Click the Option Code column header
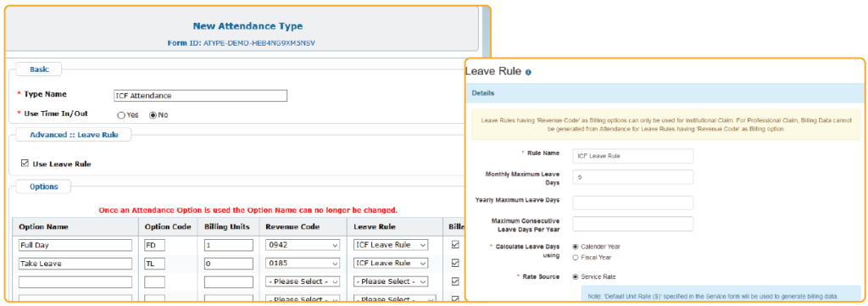Screen dimensions: 868x306 (168, 227)
